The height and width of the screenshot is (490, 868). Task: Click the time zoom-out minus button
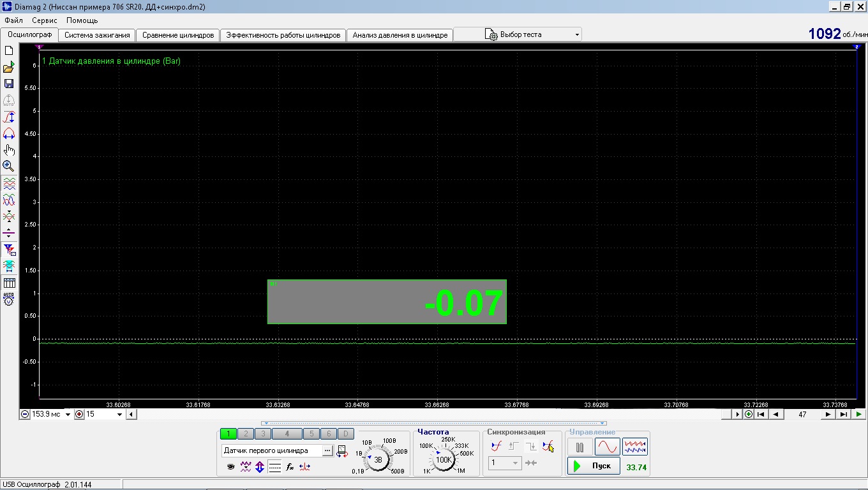pos(25,415)
